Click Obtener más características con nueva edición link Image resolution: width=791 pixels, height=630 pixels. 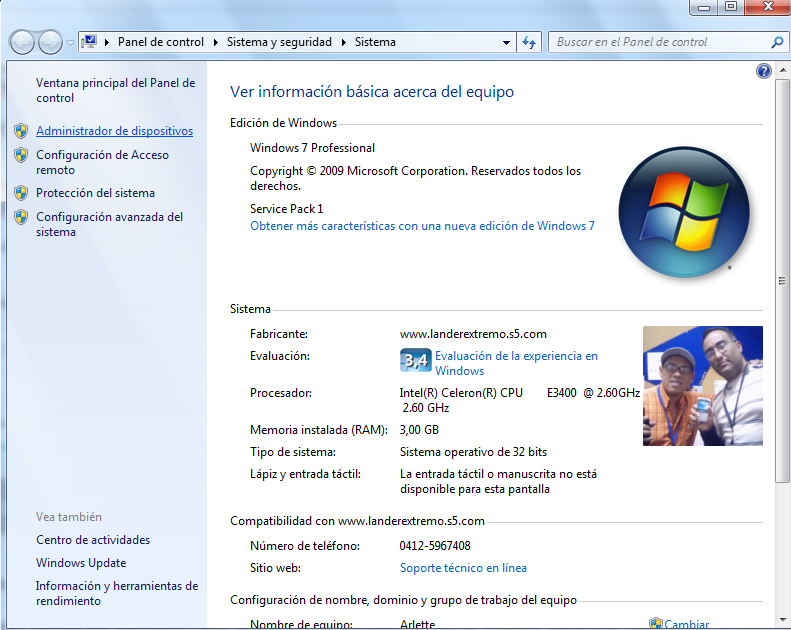point(422,226)
